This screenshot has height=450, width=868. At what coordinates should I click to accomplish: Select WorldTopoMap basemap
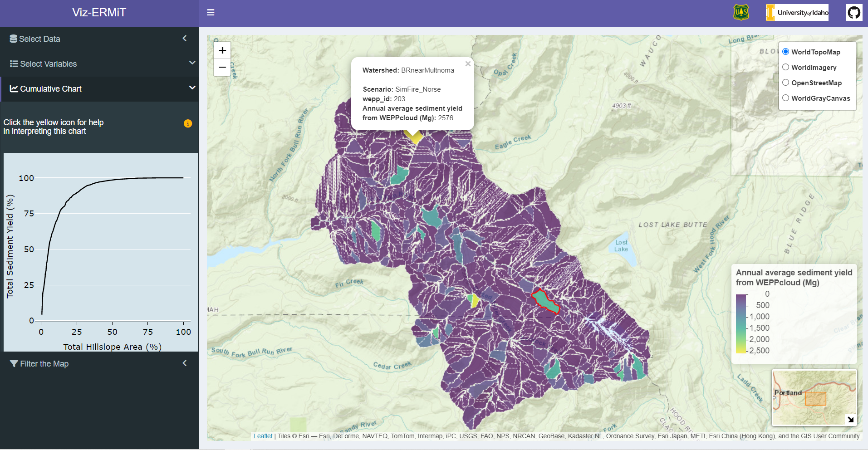point(785,52)
